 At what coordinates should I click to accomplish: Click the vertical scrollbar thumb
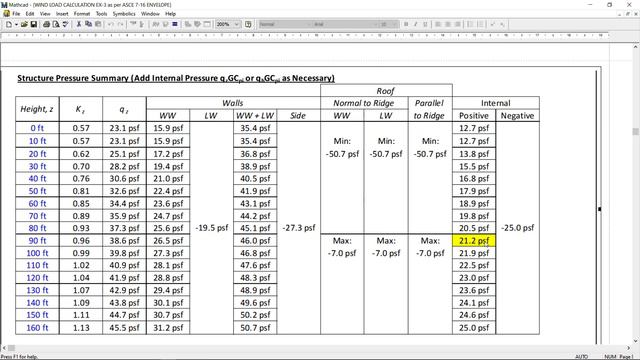[x=636, y=132]
